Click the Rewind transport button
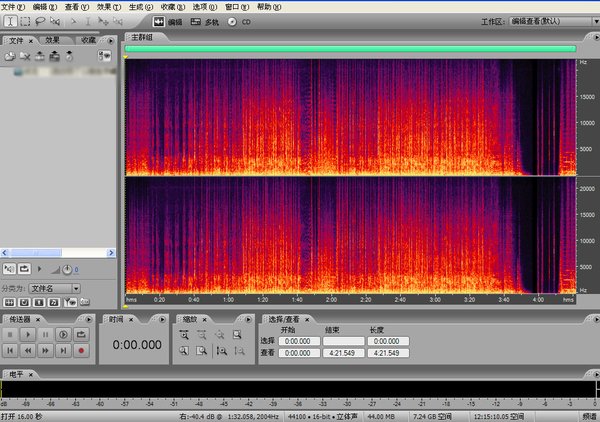Viewport: 600px width, 422px height. coord(28,350)
